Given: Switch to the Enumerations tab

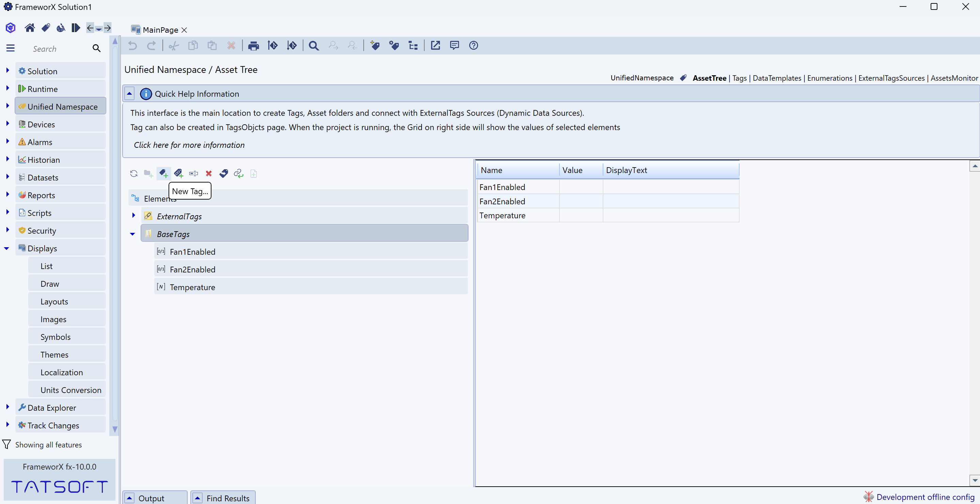Looking at the screenshot, I should coord(830,78).
